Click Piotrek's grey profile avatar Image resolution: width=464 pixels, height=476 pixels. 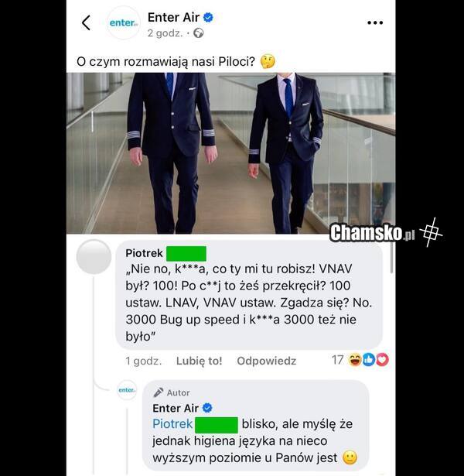[x=94, y=256]
